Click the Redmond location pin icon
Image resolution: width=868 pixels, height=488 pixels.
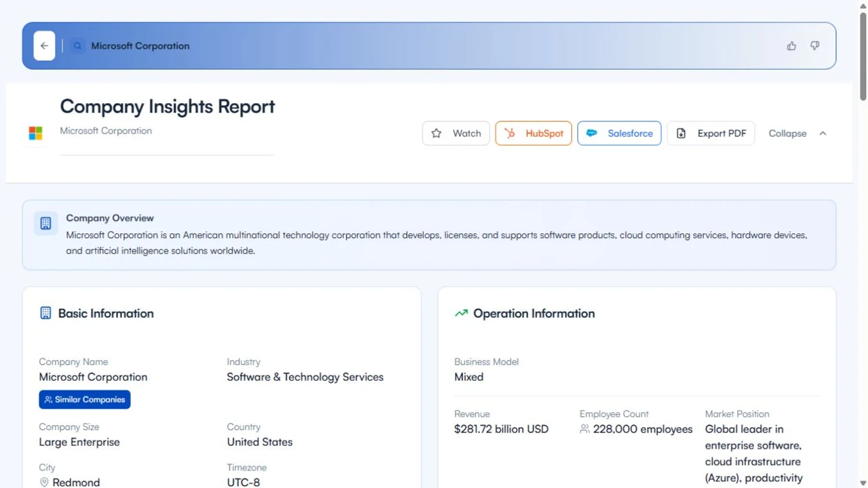[x=44, y=483]
